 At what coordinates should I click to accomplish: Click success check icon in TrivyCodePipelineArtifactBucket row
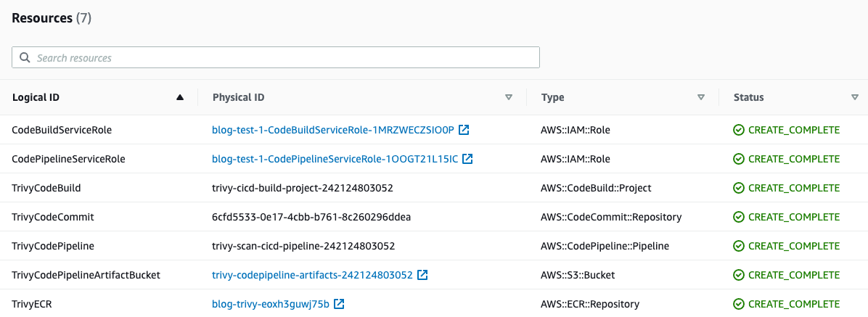coord(739,275)
